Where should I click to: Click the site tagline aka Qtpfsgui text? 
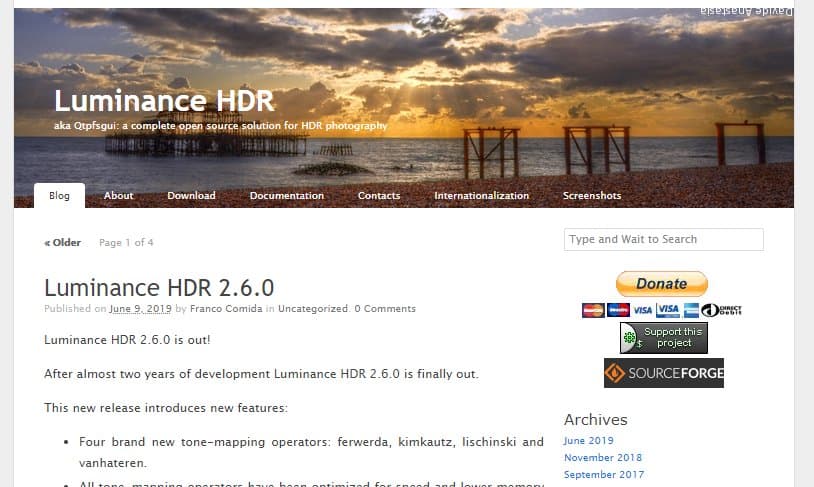[x=220, y=126]
